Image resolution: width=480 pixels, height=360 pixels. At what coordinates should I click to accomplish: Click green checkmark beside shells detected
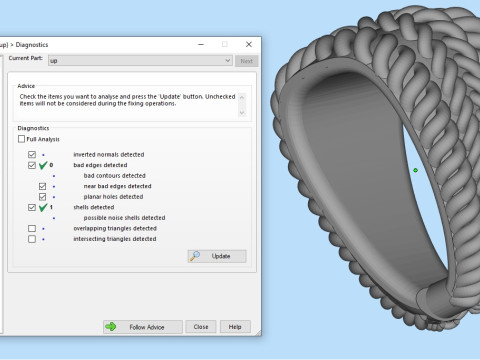43,208
